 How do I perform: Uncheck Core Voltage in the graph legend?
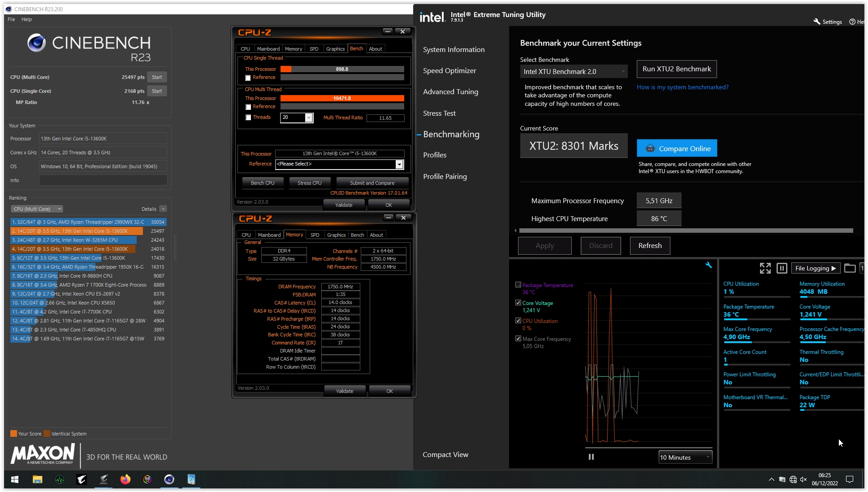click(x=518, y=303)
